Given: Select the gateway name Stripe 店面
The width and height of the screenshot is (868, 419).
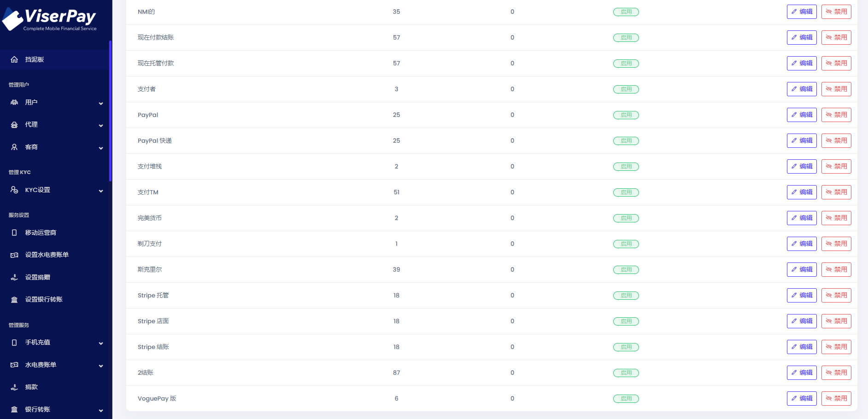Looking at the screenshot, I should pos(153,321).
